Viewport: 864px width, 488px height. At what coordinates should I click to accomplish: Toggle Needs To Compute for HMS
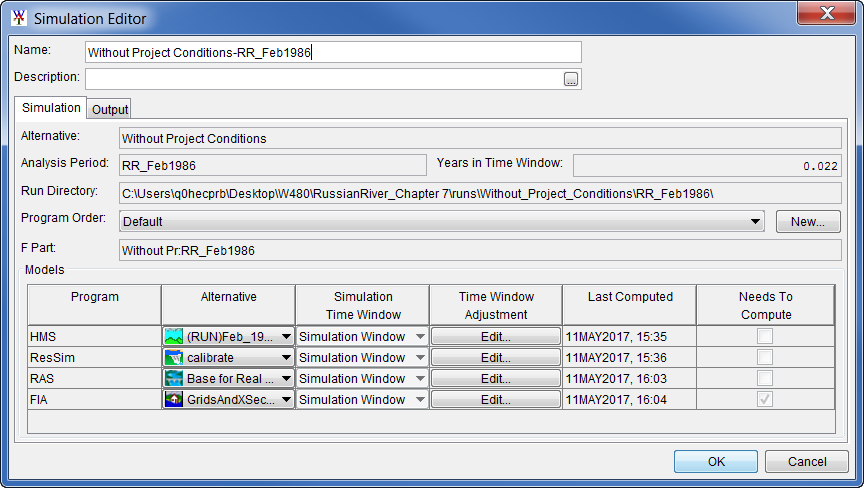click(x=765, y=336)
